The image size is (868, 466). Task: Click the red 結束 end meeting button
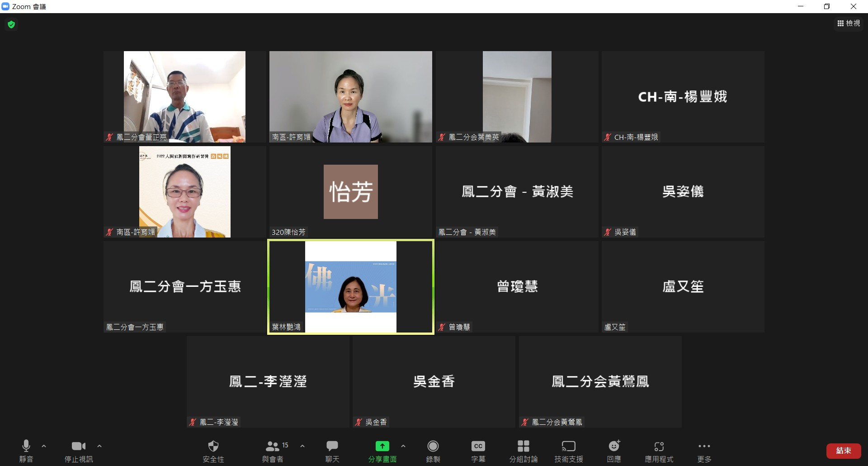tap(843, 451)
